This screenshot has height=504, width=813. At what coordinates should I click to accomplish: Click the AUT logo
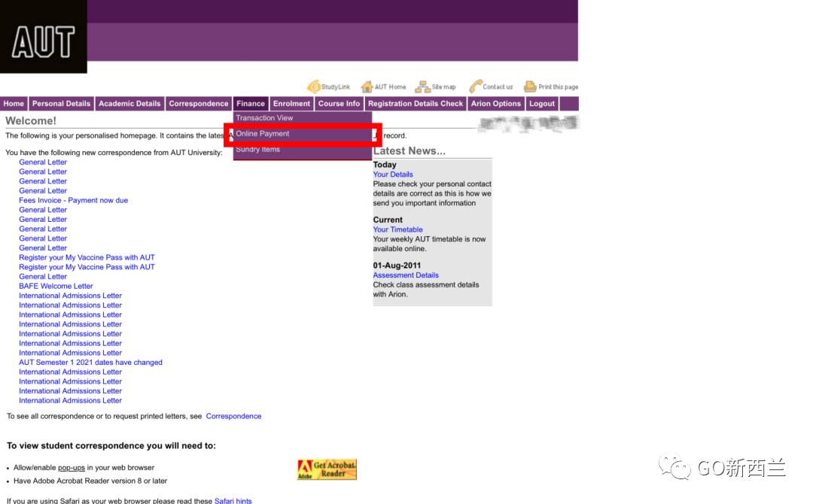coord(44,37)
